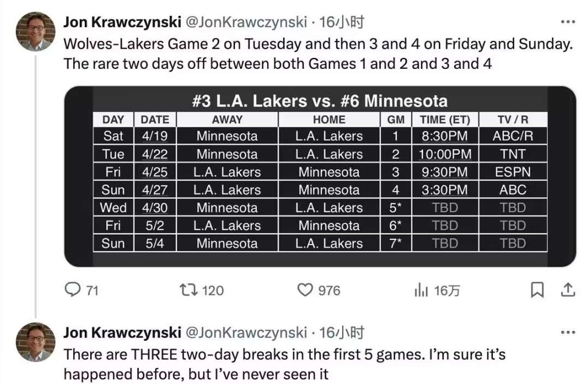
Task: Click the @JonKrawczynski handle on first tweet
Action: (246, 22)
